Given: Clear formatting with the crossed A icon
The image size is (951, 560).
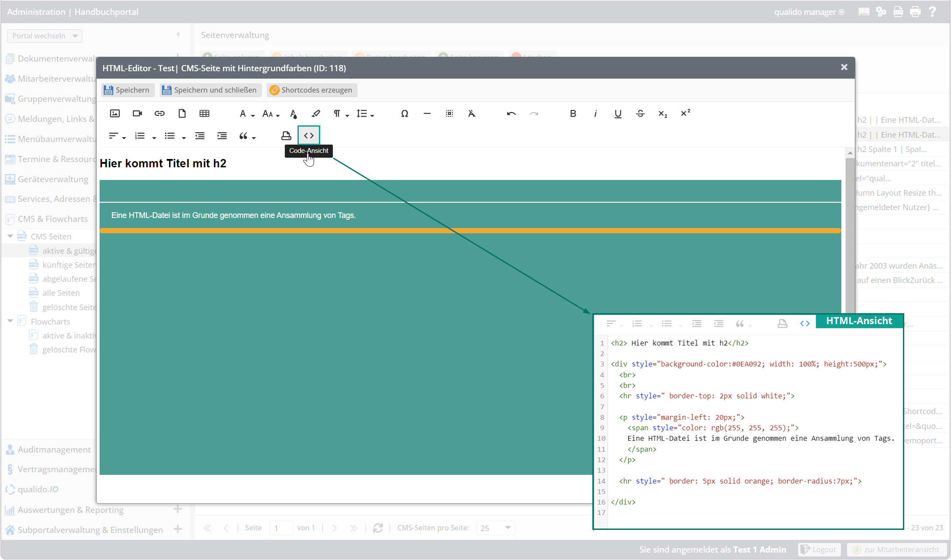Looking at the screenshot, I should [x=472, y=114].
